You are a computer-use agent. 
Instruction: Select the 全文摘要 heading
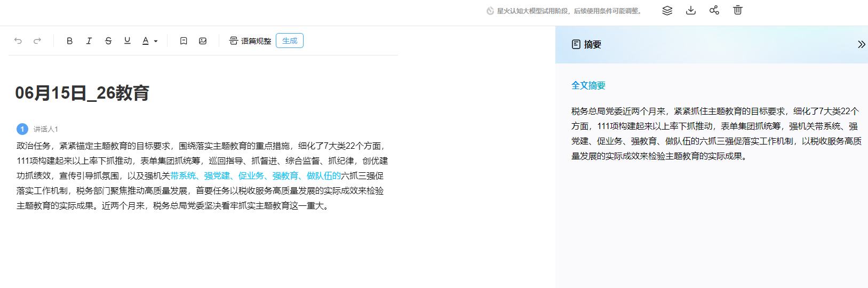[588, 85]
